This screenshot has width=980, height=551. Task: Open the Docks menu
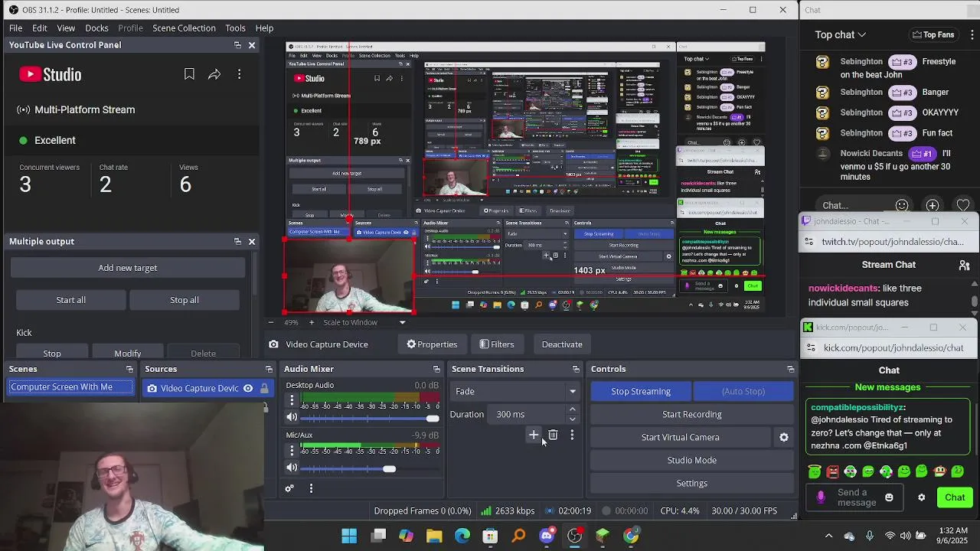pos(96,28)
